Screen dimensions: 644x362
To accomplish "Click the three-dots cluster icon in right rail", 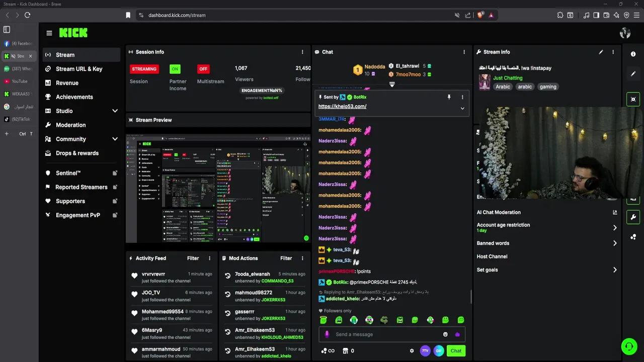I will click(x=633, y=237).
